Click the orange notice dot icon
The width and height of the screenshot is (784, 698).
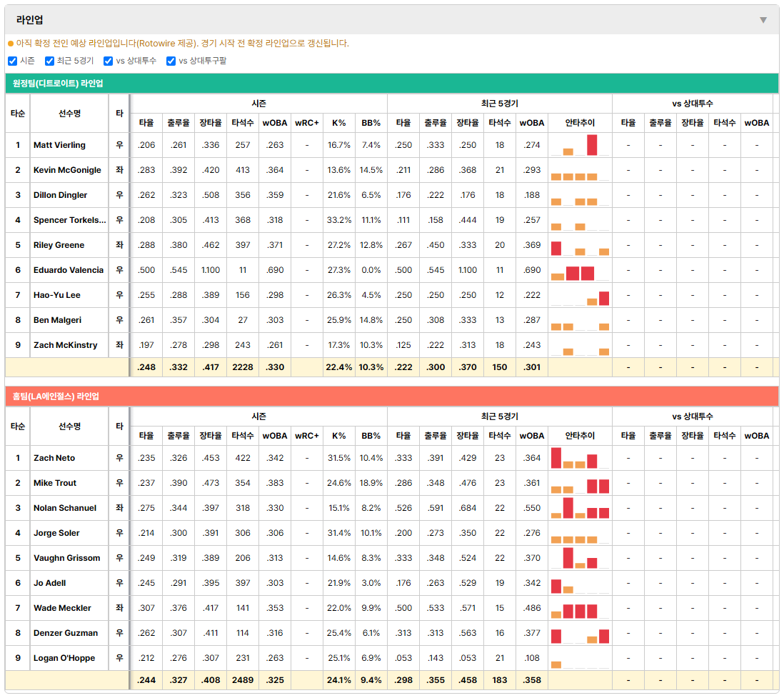11,44
